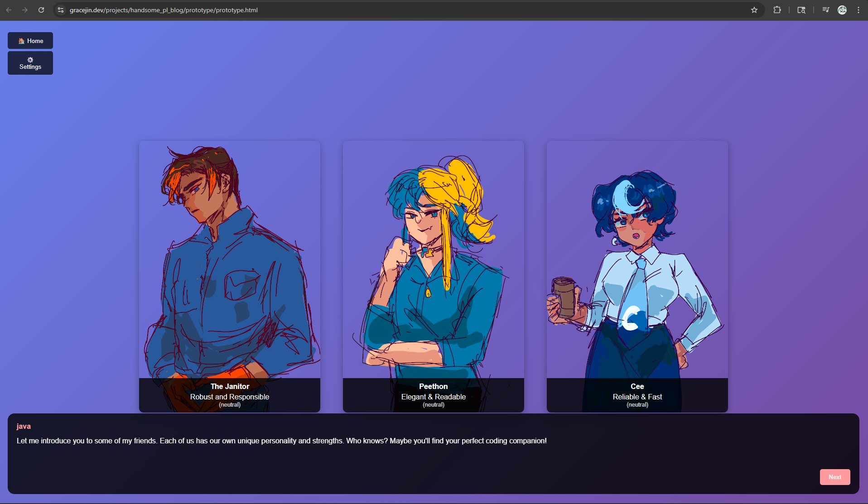Click the java dialogue text box
Viewport: 868px width, 504px height.
click(x=408, y=453)
